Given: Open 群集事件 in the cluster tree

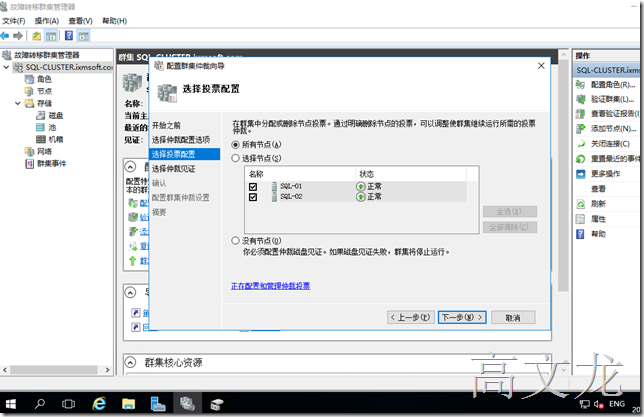Looking at the screenshot, I should pos(51,164).
